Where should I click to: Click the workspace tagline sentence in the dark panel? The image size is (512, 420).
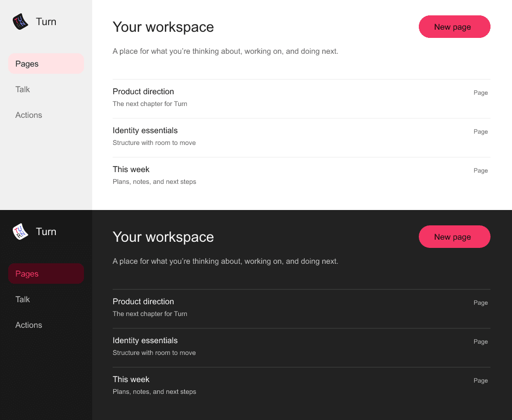(225, 261)
